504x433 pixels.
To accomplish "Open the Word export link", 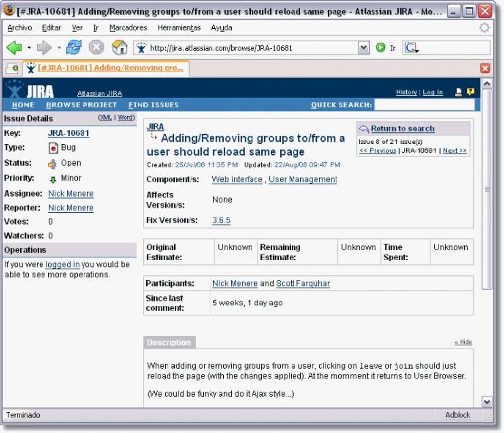I will pyautogui.click(x=126, y=117).
